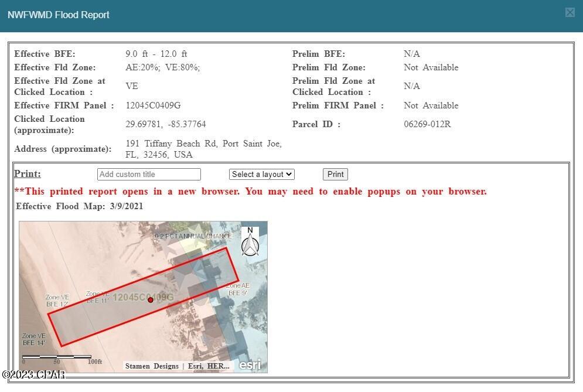Click the esri logo on map
The height and width of the screenshot is (392, 583).
pyautogui.click(x=250, y=364)
